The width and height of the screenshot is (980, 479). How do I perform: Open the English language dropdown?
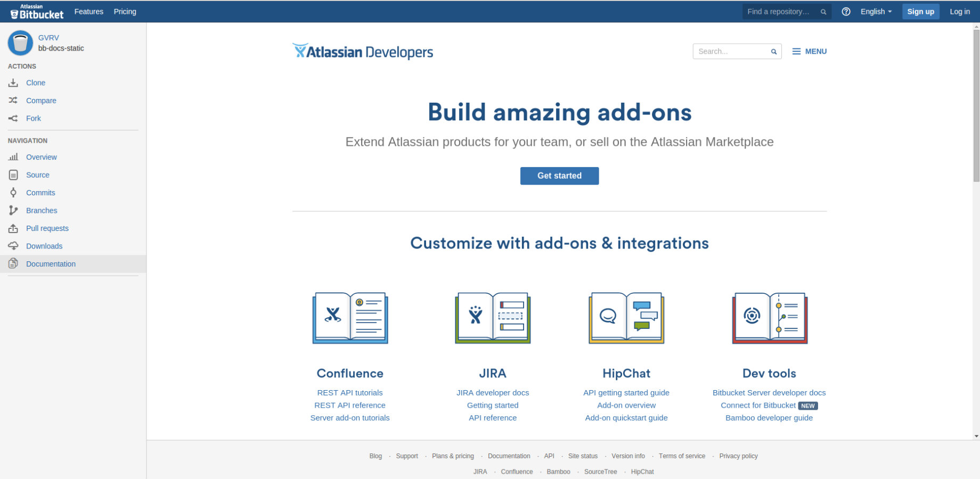876,12
